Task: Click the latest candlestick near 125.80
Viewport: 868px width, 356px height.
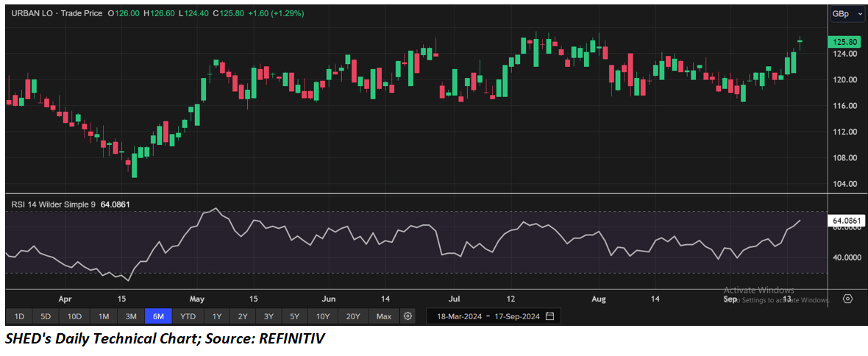Action: coord(800,41)
